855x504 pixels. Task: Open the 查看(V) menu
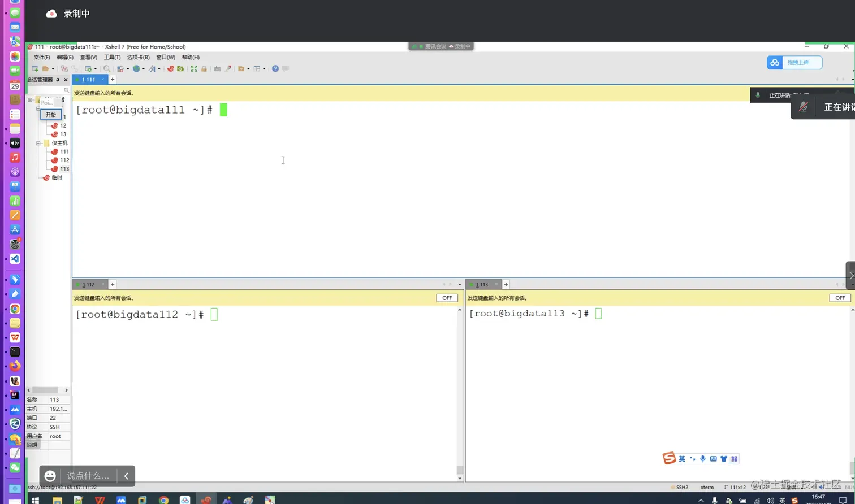[x=89, y=57]
